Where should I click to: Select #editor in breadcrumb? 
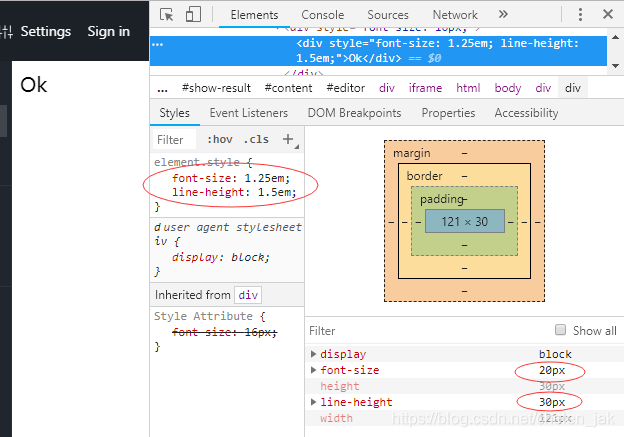click(345, 88)
